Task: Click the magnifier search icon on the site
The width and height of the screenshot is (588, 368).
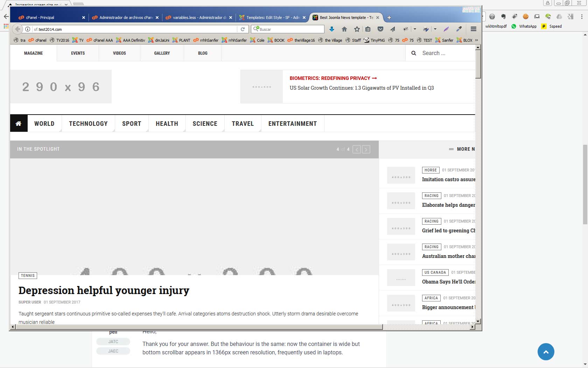Action: point(414,53)
